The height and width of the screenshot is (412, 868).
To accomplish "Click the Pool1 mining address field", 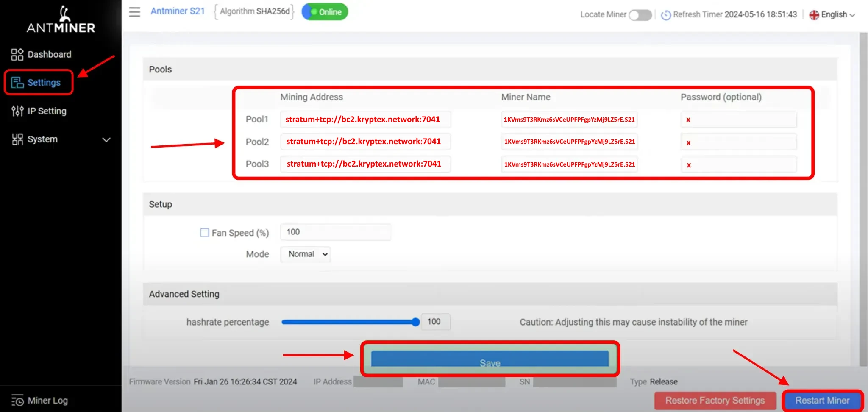I will (364, 120).
